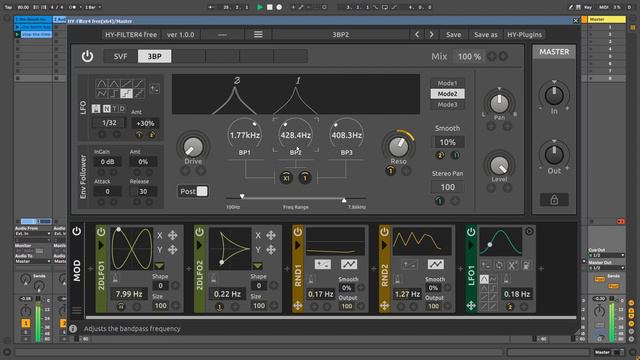640x360 pixels.
Task: Toggle the MOD section power icon
Action: 77,231
